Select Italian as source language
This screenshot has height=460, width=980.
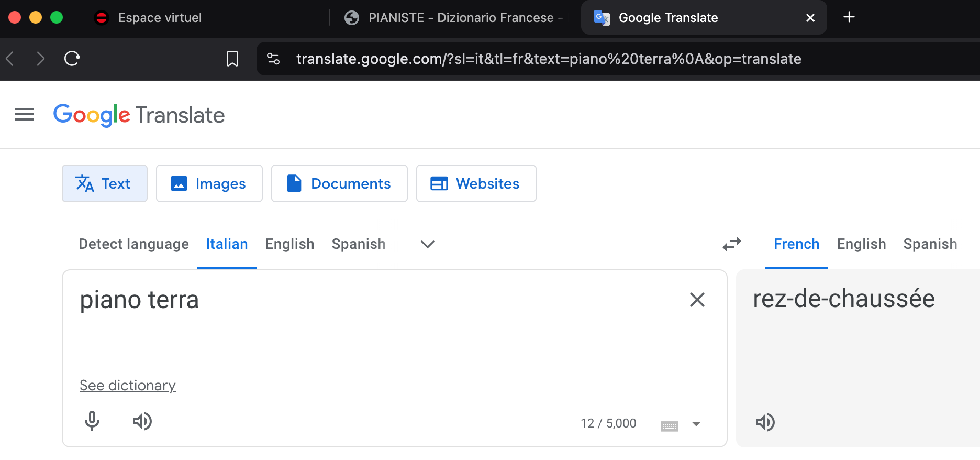coord(227,244)
